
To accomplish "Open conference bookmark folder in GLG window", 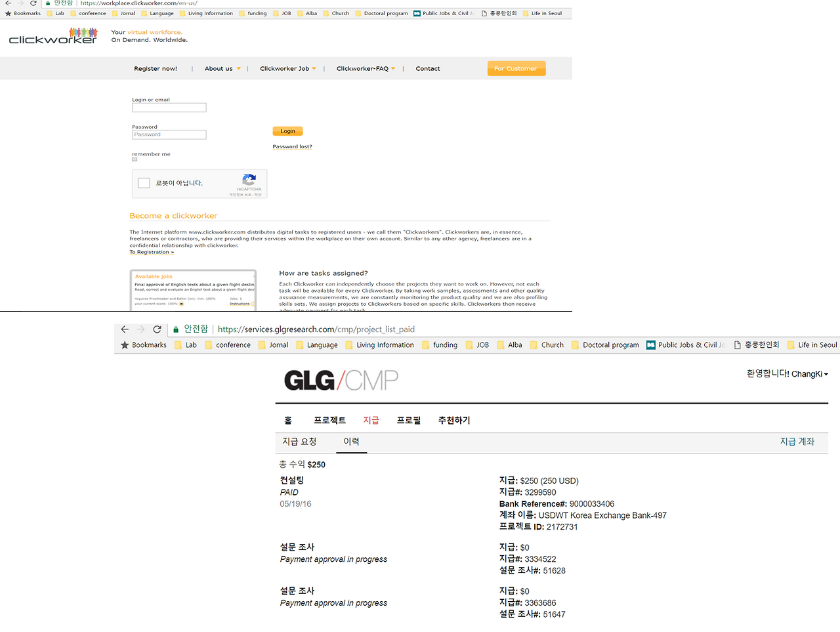I will coord(228,345).
